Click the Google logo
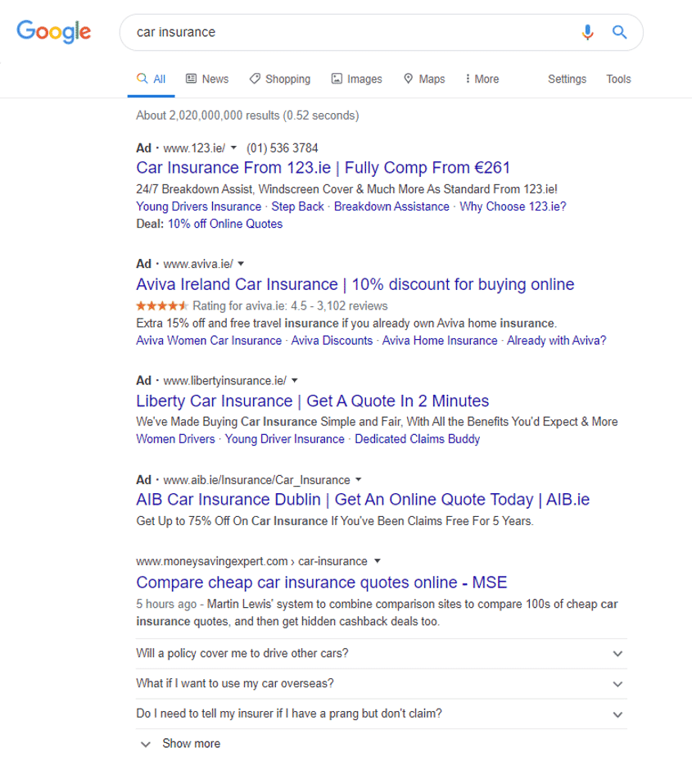 [x=54, y=32]
